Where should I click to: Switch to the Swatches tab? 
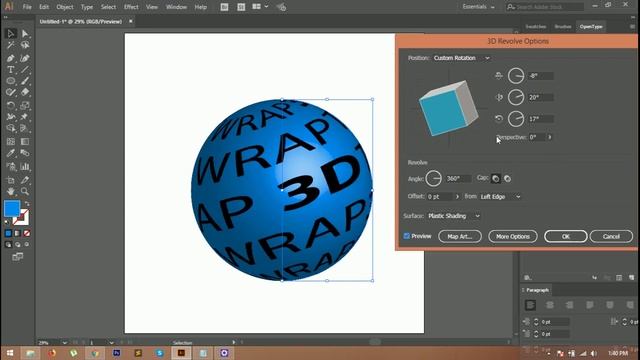(x=536, y=27)
